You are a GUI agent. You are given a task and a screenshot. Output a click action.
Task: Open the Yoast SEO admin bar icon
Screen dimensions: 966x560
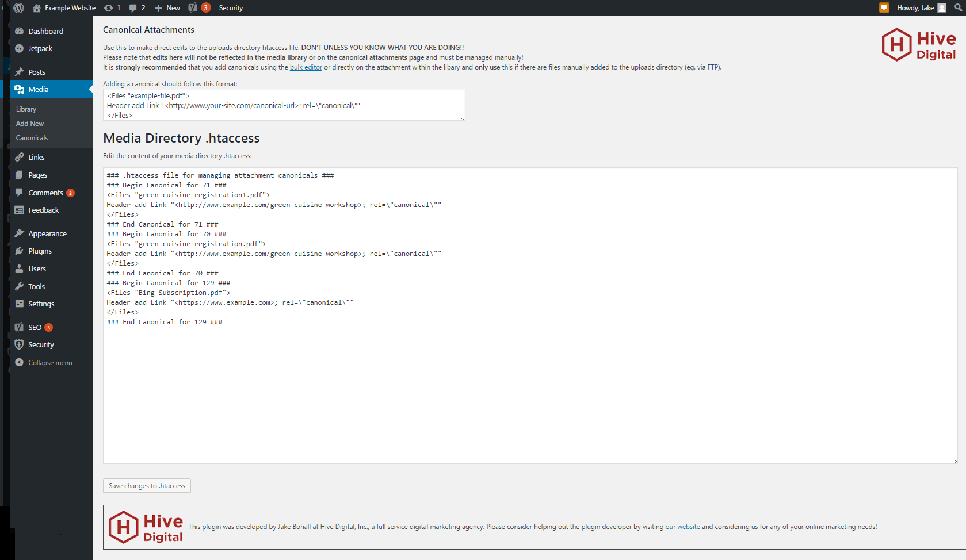pyautogui.click(x=193, y=8)
